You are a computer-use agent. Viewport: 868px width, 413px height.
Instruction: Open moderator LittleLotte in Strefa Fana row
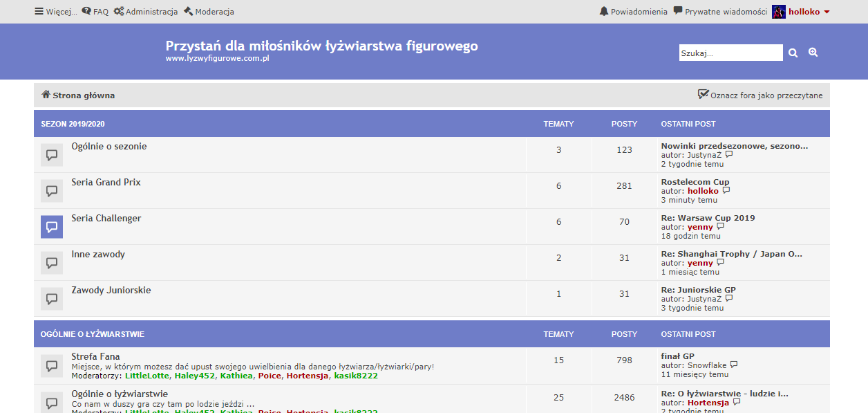[147, 376]
